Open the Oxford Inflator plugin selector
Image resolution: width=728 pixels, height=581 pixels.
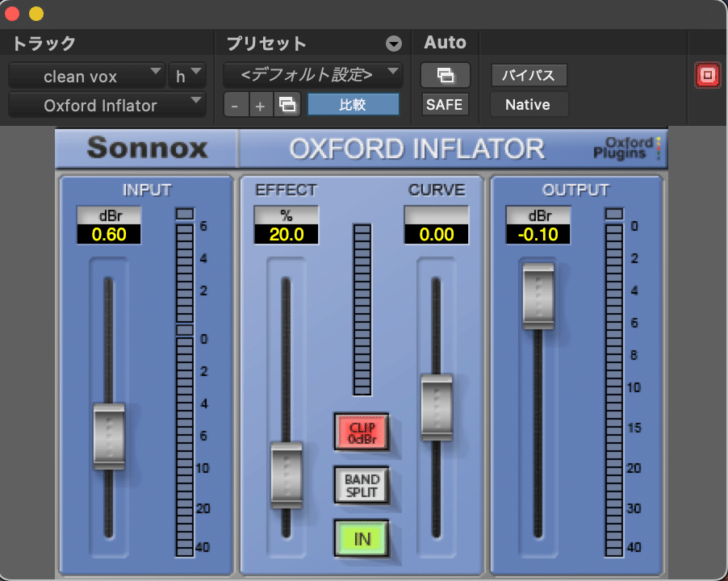tap(106, 104)
